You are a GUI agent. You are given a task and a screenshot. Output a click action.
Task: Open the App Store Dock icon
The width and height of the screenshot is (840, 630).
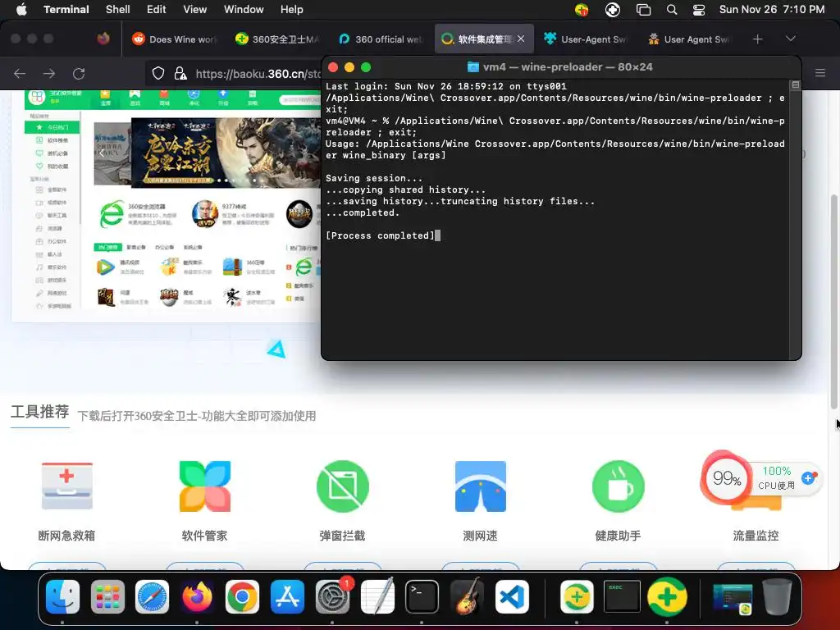287,596
